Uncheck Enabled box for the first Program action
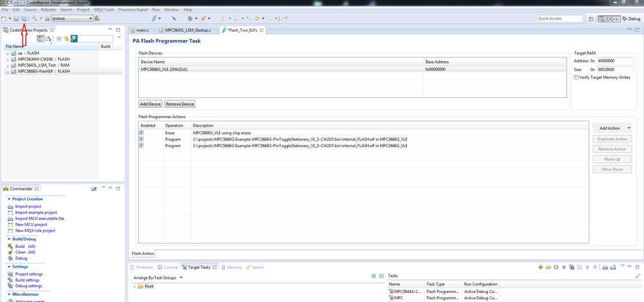The image size is (644, 302). click(x=141, y=139)
